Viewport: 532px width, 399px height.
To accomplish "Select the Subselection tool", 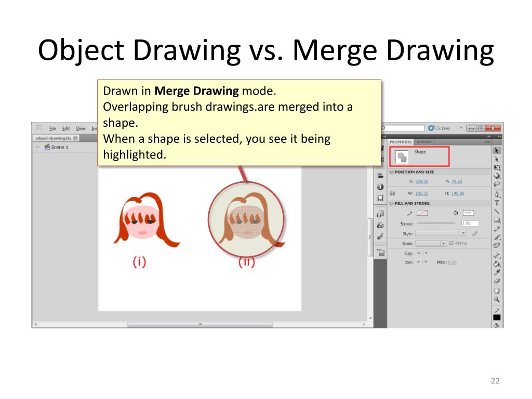I will [x=497, y=159].
